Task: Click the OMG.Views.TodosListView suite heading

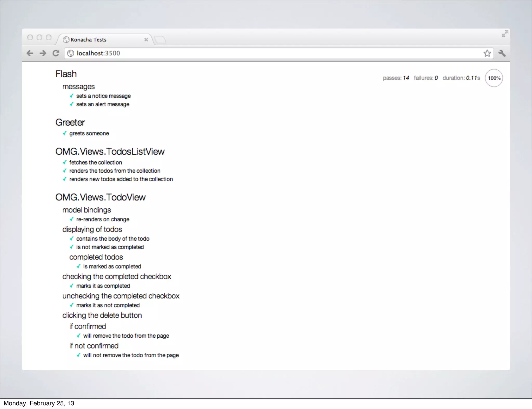Action: click(x=110, y=152)
